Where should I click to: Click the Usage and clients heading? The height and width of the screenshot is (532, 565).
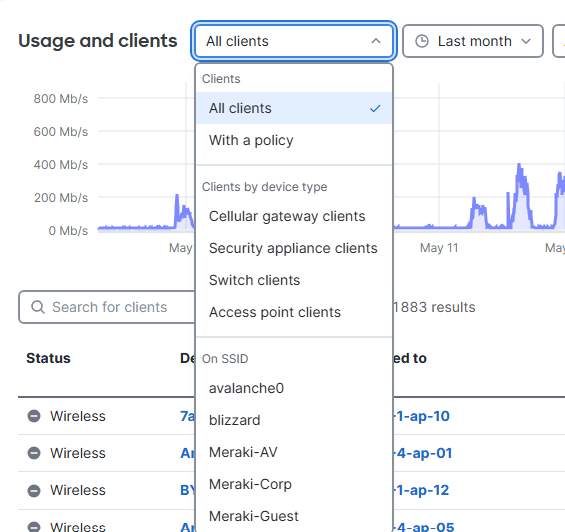point(98,41)
